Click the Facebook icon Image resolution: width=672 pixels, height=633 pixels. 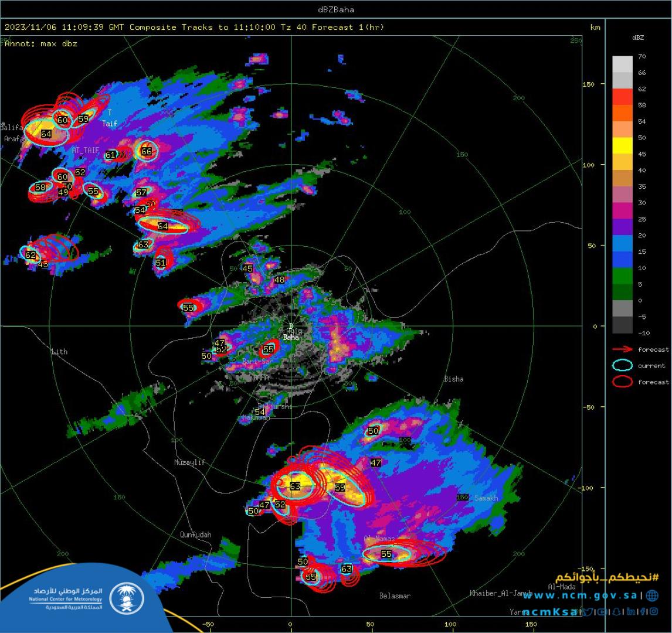643,612
